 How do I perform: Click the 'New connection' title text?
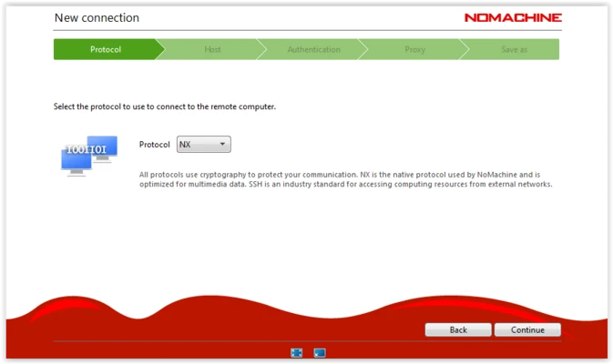coord(97,17)
